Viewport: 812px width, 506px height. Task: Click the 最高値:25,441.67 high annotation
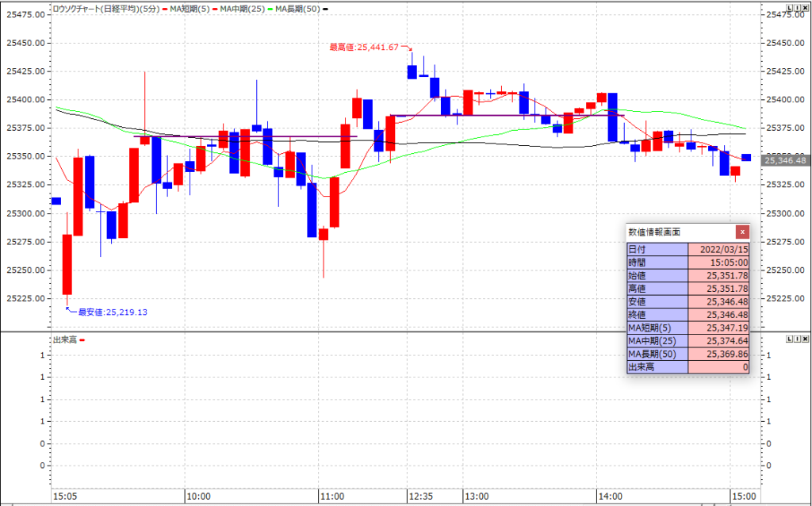[364, 47]
